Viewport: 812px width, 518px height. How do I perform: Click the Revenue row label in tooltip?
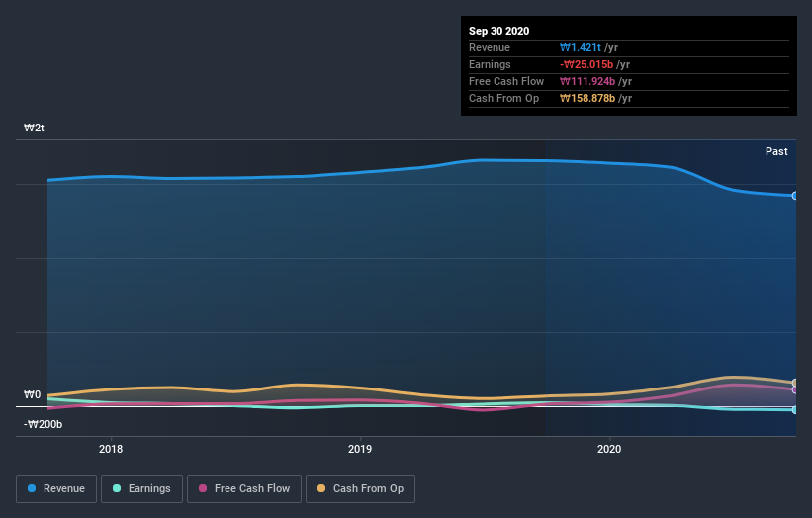click(x=490, y=47)
